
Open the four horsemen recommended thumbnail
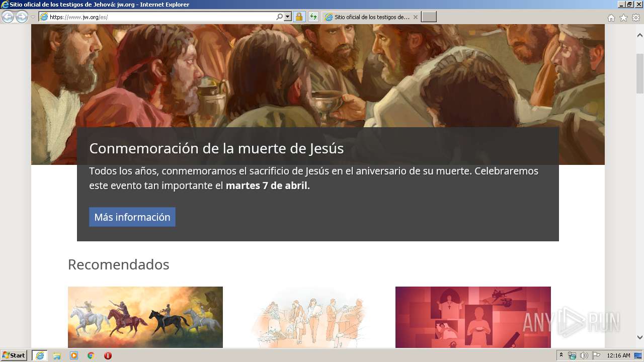point(145,317)
